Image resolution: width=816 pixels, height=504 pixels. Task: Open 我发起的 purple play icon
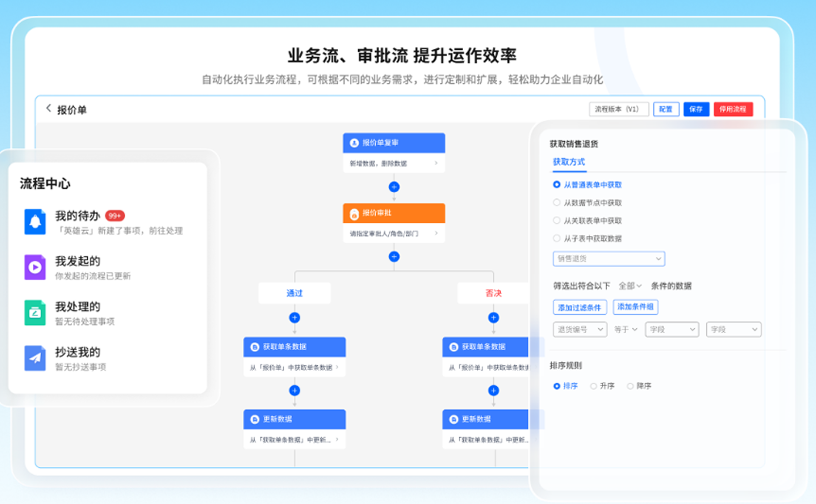point(35,267)
